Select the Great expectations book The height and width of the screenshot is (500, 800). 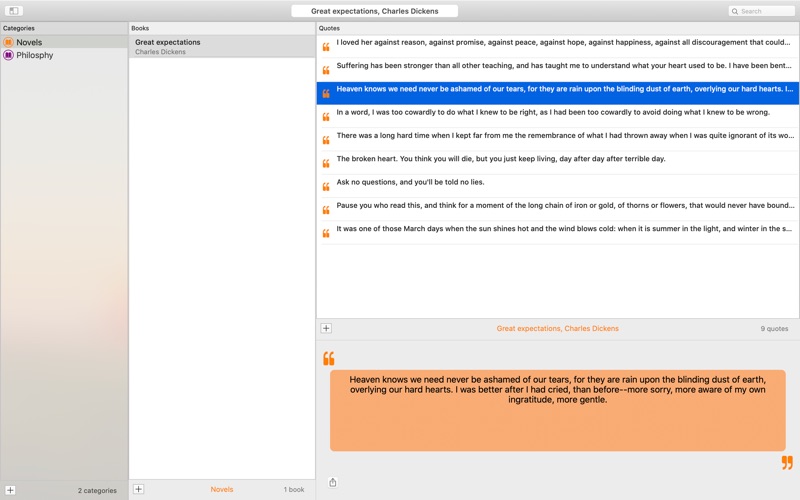point(168,46)
